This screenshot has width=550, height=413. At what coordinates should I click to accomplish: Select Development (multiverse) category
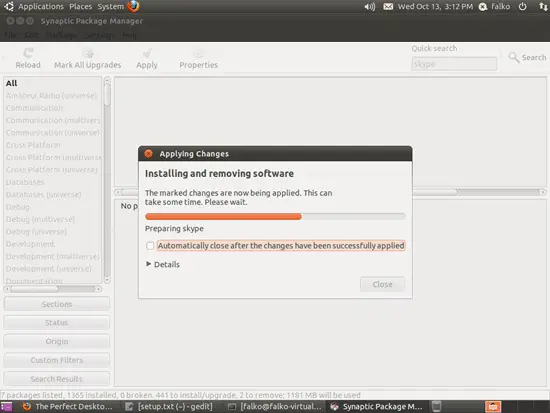pos(53,257)
